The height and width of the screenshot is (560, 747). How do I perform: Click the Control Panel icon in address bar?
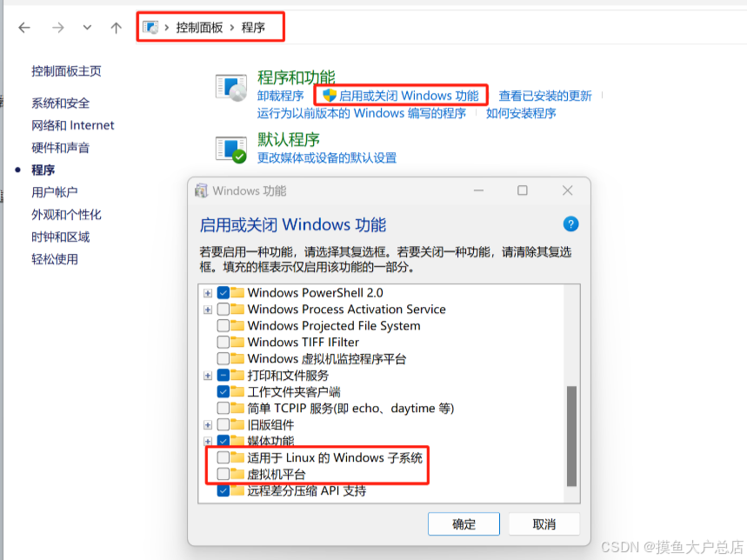click(x=151, y=27)
